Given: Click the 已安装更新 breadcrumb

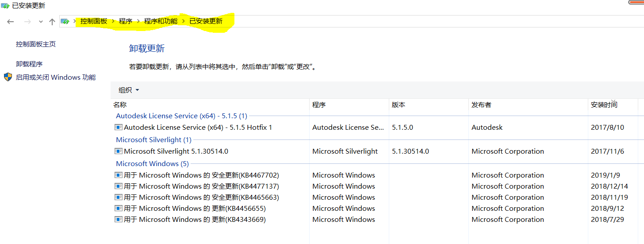Looking at the screenshot, I should click(206, 21).
